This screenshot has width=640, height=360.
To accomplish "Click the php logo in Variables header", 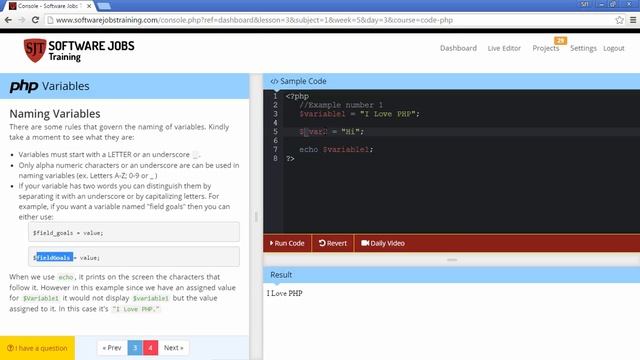I will point(24,86).
